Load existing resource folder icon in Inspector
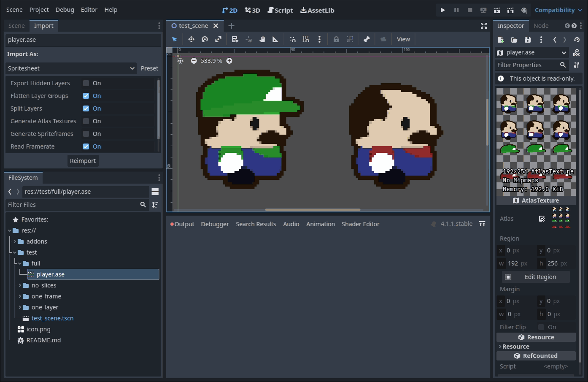The width and height of the screenshot is (588, 382). [x=514, y=40]
